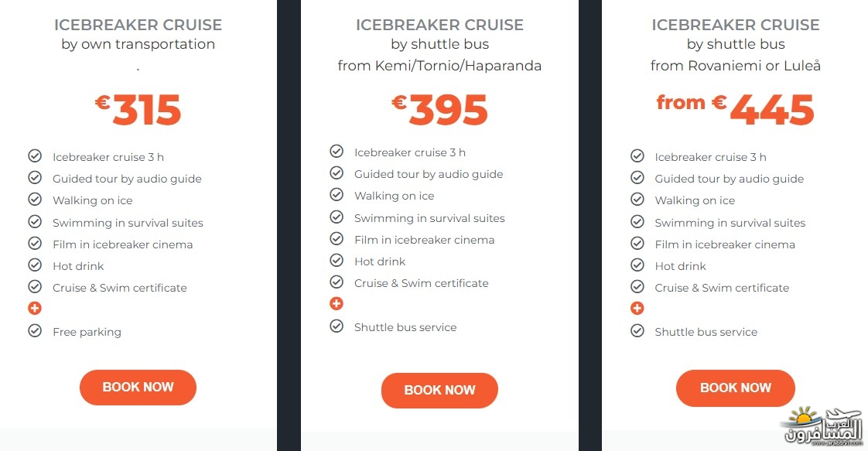This screenshot has width=868, height=451.
Task: Click 'from Rovaniemi or Luleå' subtitle text
Action: click(x=735, y=66)
